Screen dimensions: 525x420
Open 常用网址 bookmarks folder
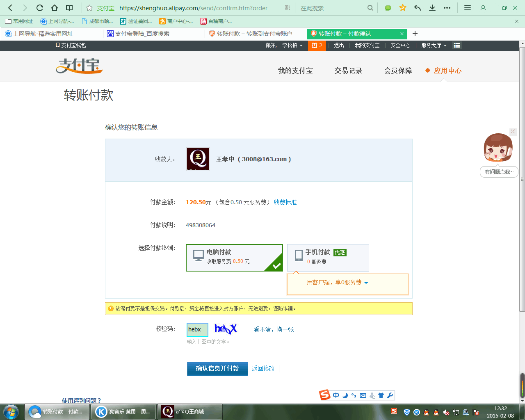point(19,21)
